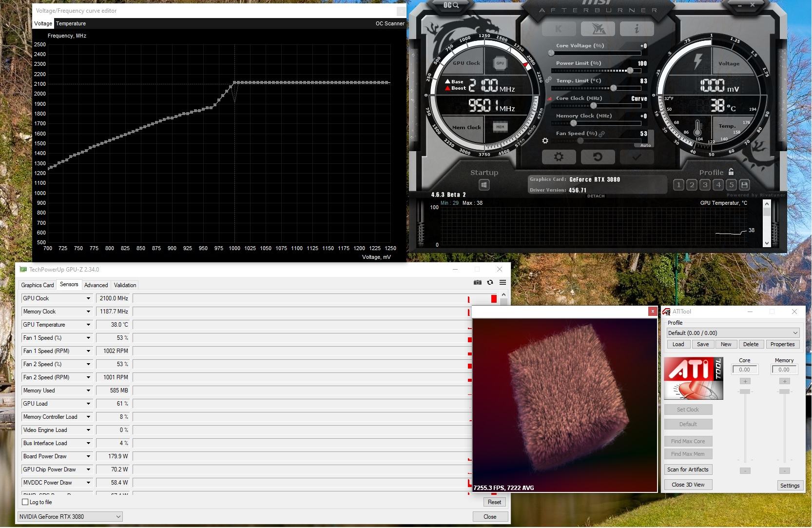Click the Power Limit slider handle
Viewport: 812px width, 528px height.
point(630,71)
